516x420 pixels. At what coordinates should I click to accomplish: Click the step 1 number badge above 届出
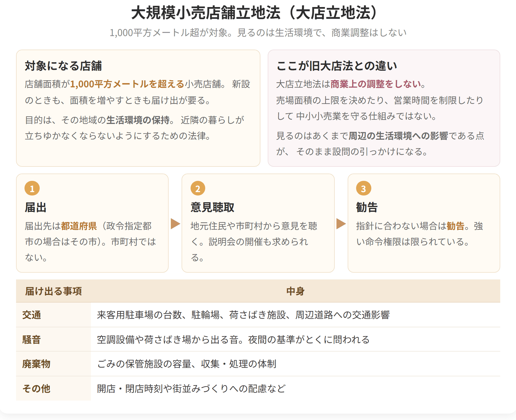click(x=32, y=188)
